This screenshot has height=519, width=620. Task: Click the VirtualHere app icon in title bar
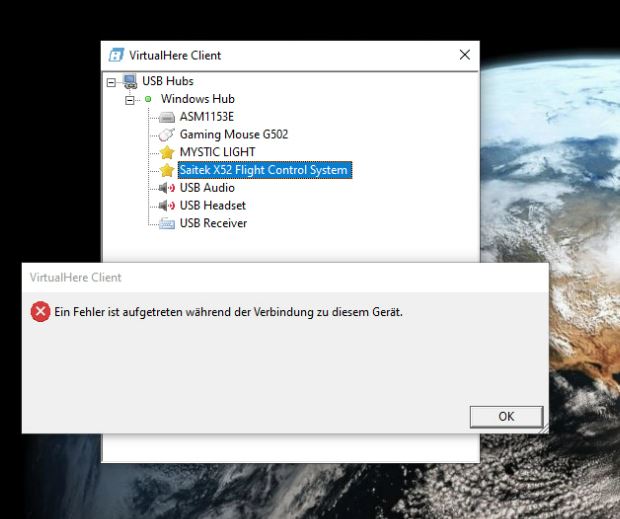click(116, 55)
